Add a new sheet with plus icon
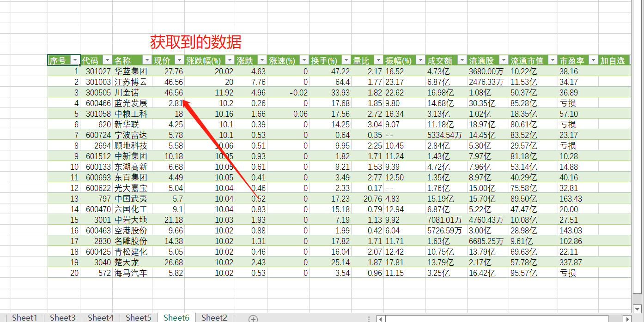 tap(253, 318)
